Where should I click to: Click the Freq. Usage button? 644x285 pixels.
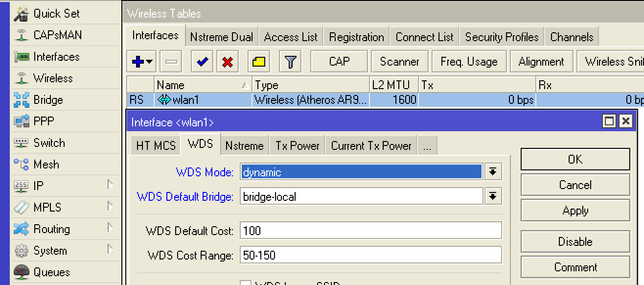pos(469,62)
